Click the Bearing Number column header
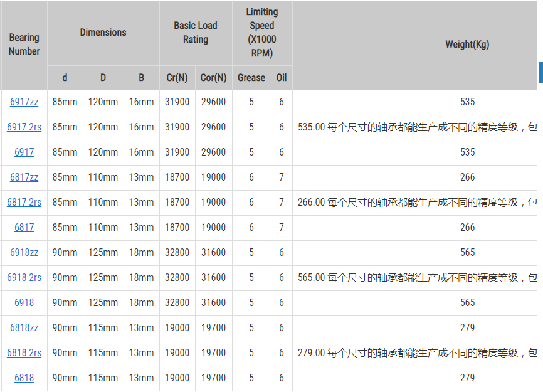The image size is (543, 392). [x=24, y=45]
